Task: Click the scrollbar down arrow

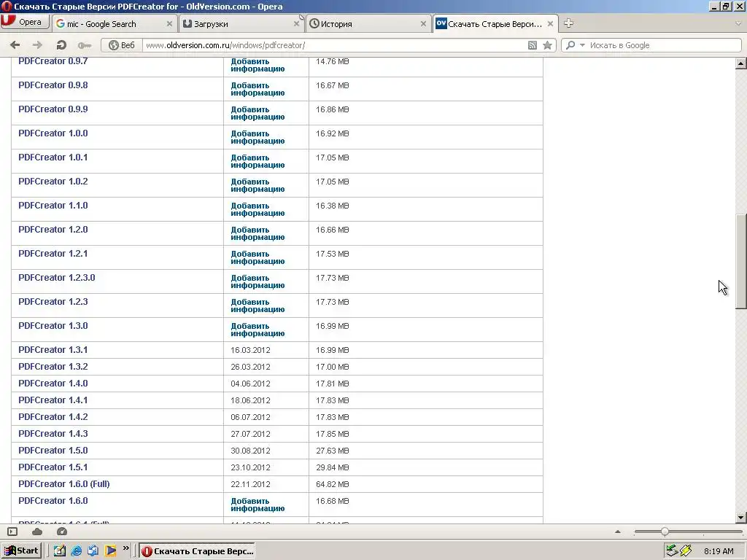Action: tap(740, 518)
